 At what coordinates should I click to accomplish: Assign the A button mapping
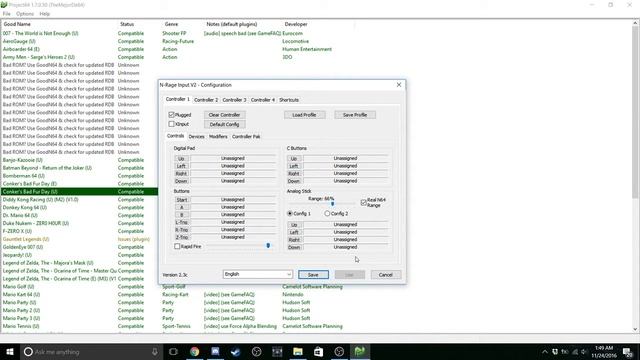click(x=182, y=207)
